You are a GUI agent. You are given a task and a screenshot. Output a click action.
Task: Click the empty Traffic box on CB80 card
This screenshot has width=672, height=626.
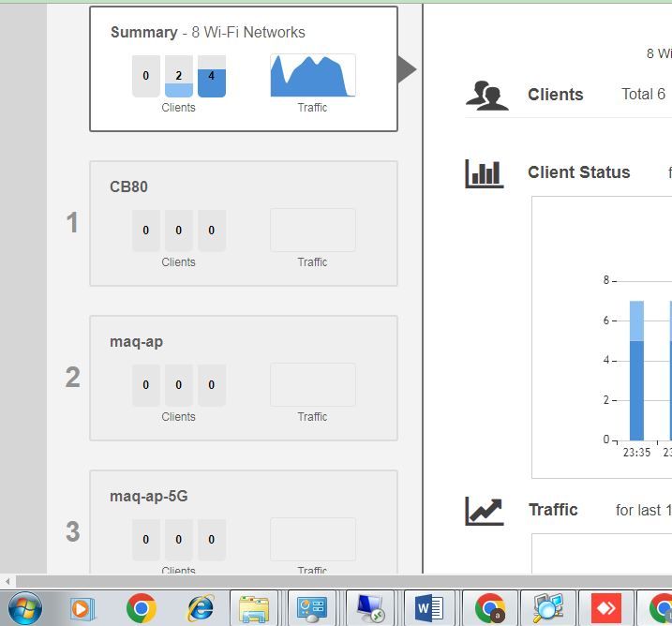(x=312, y=231)
